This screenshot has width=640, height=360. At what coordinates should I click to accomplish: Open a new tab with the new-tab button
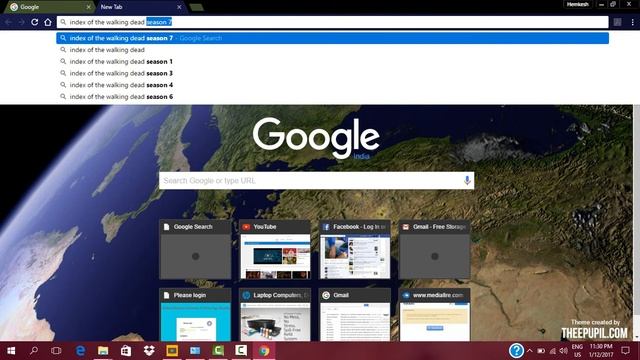point(197,7)
